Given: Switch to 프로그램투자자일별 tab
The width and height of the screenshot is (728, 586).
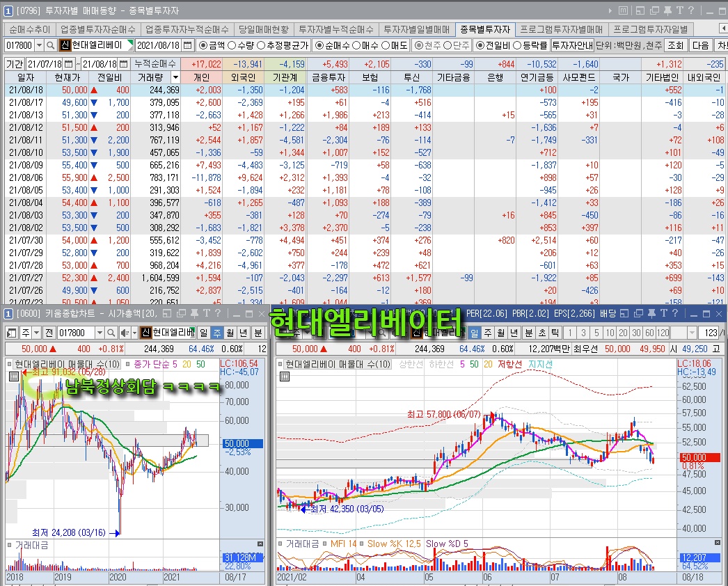Looking at the screenshot, I should (650, 30).
